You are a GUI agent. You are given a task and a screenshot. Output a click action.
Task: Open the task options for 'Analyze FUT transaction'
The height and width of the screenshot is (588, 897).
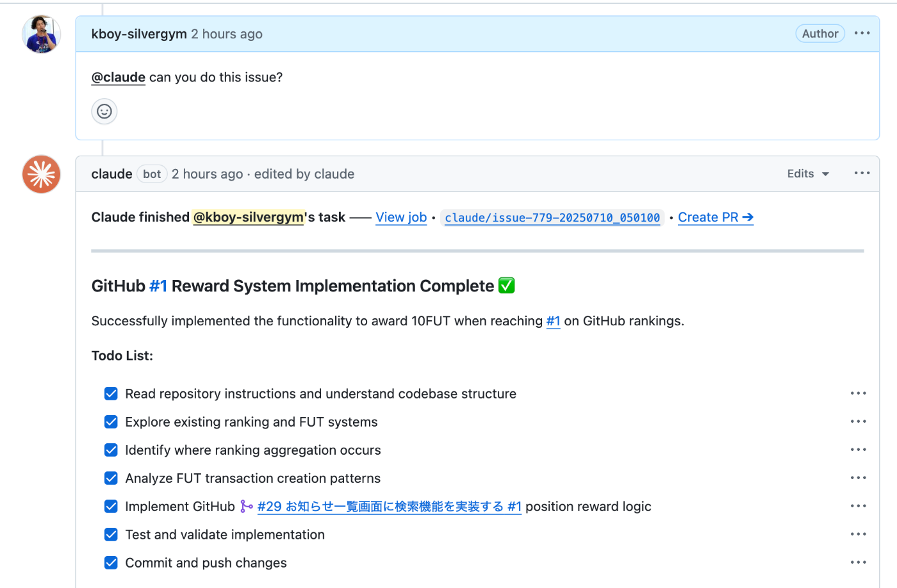point(859,478)
